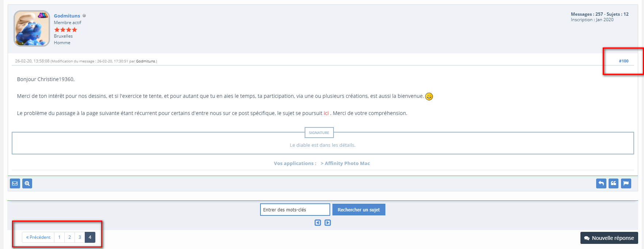Reply to post with arrow icon

point(601,183)
